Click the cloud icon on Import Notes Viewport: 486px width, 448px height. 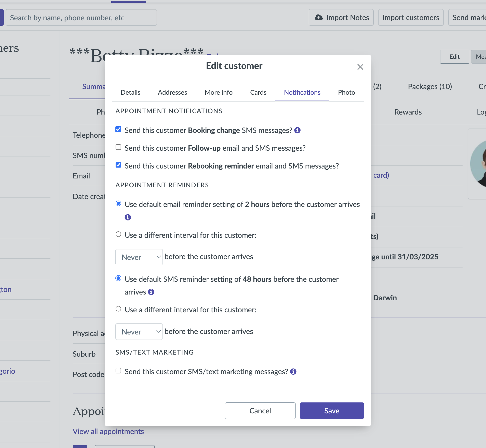(x=319, y=18)
